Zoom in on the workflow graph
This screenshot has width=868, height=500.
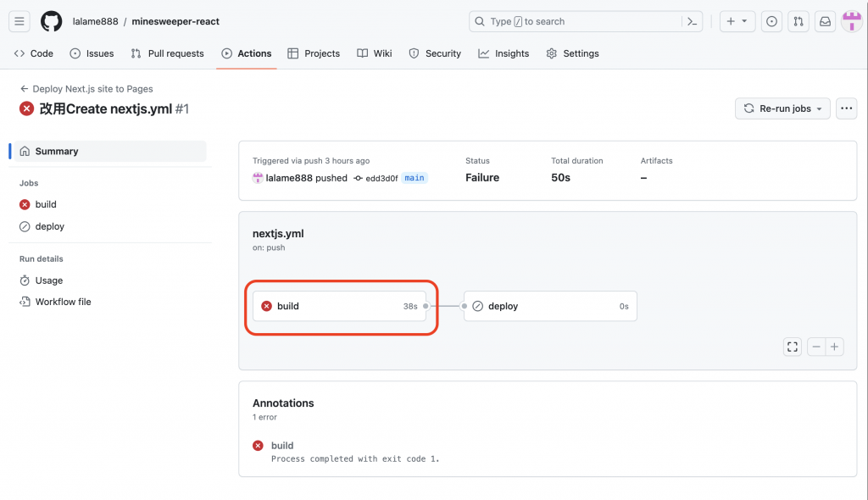[835, 347]
